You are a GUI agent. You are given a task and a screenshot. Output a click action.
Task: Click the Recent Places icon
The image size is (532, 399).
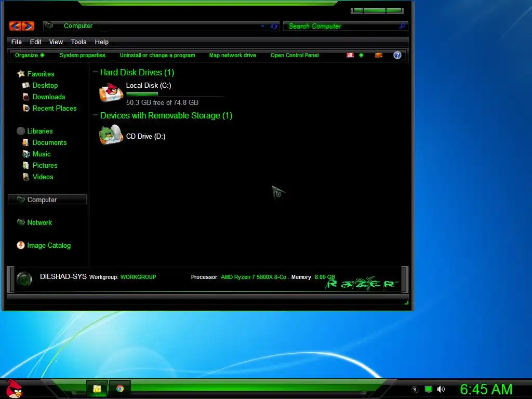(26, 108)
